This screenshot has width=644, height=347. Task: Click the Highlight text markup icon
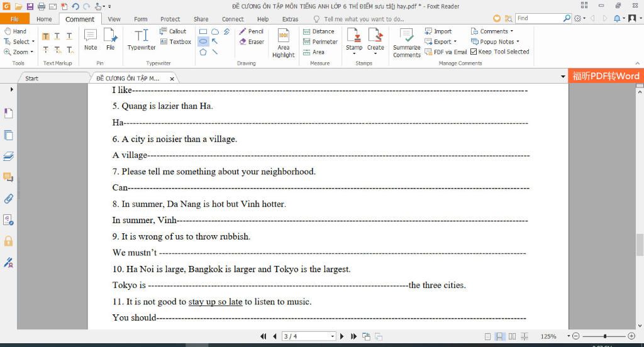(45, 36)
